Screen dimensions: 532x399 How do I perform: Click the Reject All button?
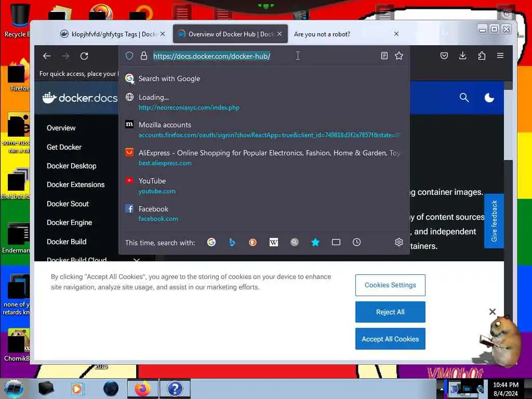tap(390, 312)
